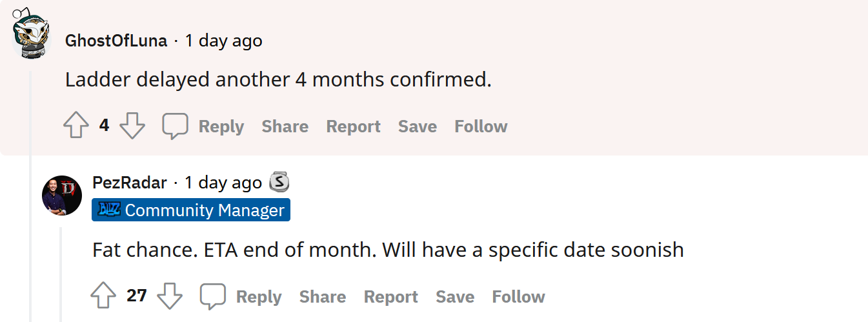
Task: Click the Community Manager flair badge
Action: 191,210
